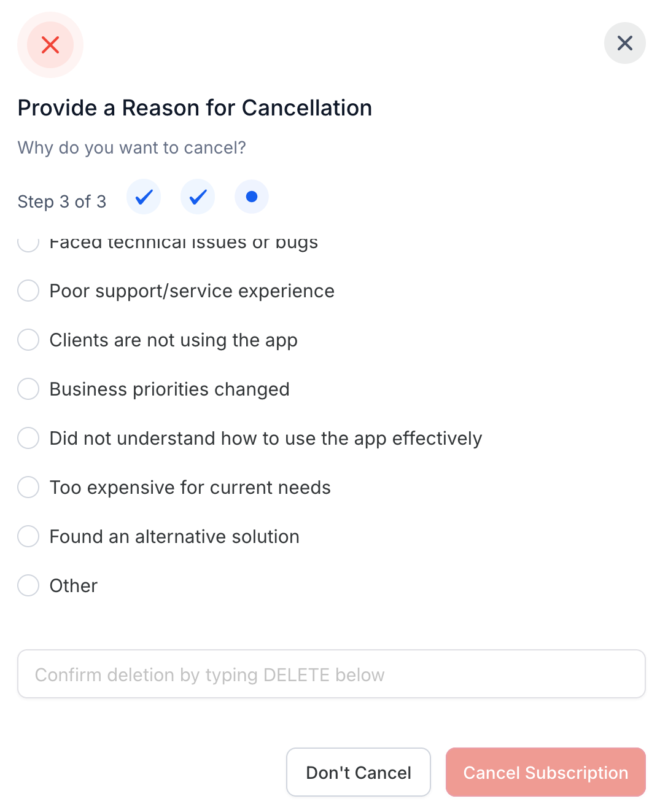Select 'Faced technical issues or bugs' radio
This screenshot has width=668, height=812.
[28, 243]
